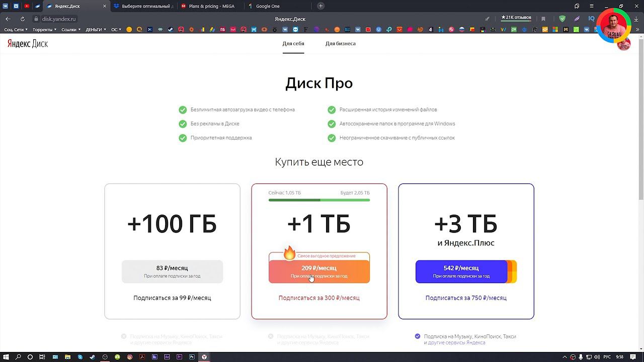Subscribe to +1 ТБ for 300 ₽/месяц
This screenshot has height=362, width=644.
click(x=319, y=298)
